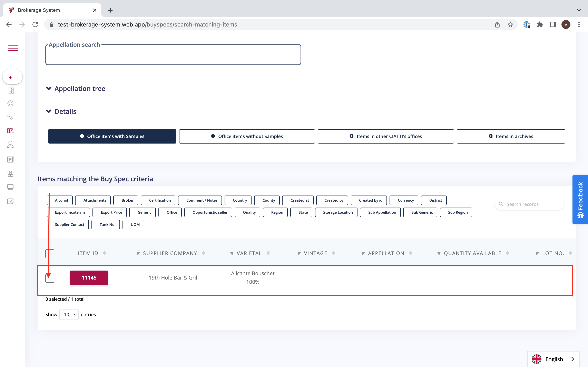
Task: Open the hamburger menu in sidebar
Action: point(13,48)
